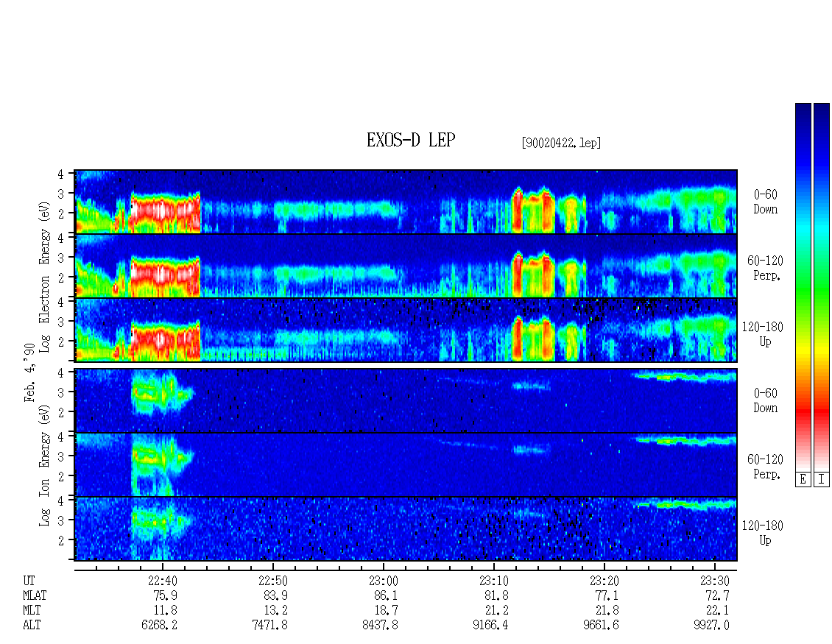Open the electron 0-60 Down spectrogram panel
This screenshot has height=644, width=832.
pos(406,202)
